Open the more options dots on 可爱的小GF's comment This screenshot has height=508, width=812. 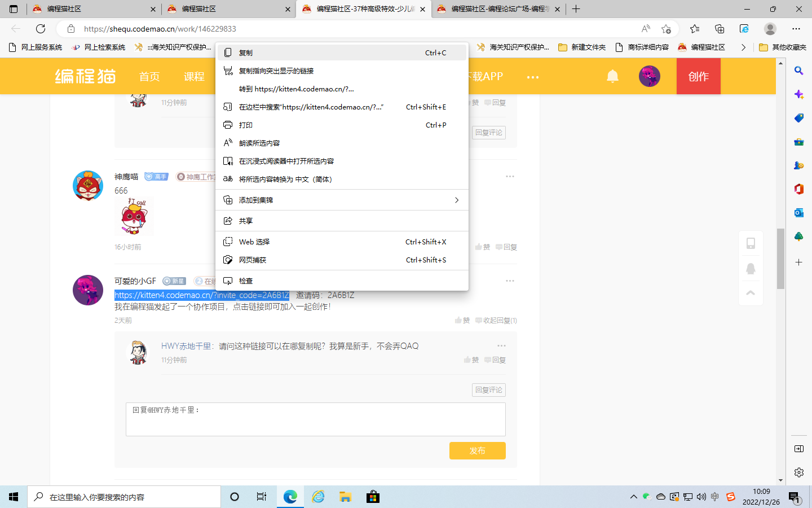510,281
